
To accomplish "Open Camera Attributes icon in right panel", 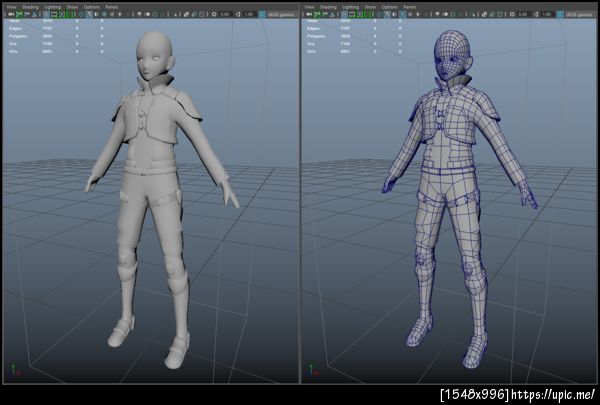I will pyautogui.click(x=324, y=15).
